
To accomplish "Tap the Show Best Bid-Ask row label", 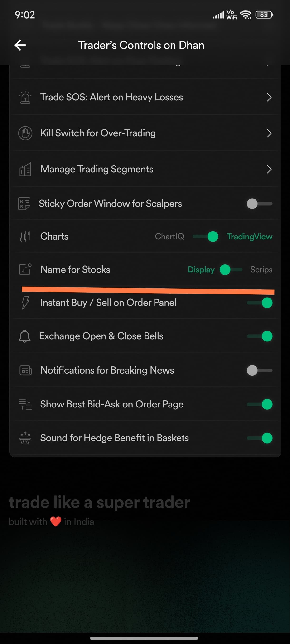I will [112, 404].
